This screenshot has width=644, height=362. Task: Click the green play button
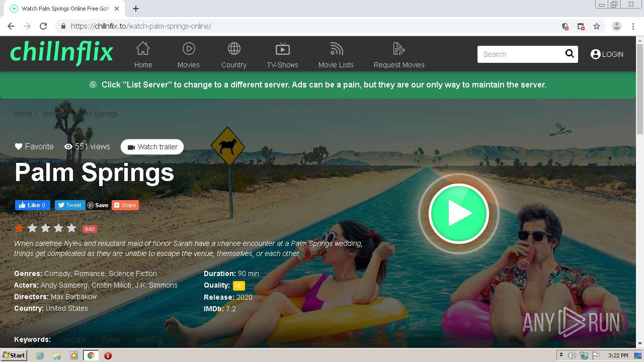[x=458, y=214]
